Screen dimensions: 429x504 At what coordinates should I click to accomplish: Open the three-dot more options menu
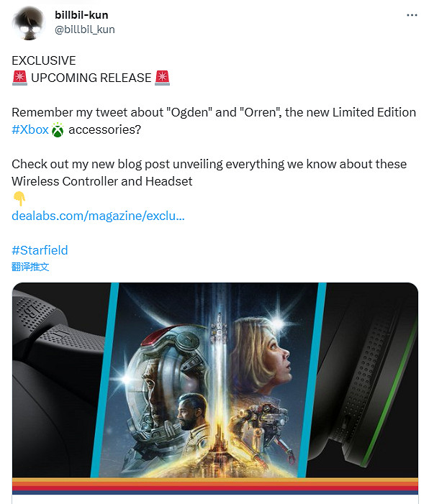click(412, 15)
